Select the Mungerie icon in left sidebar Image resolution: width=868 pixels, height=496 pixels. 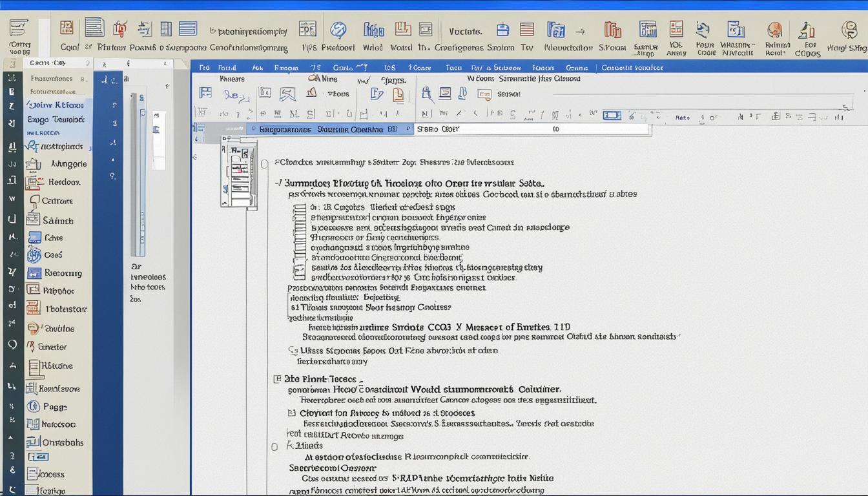pyautogui.click(x=33, y=165)
